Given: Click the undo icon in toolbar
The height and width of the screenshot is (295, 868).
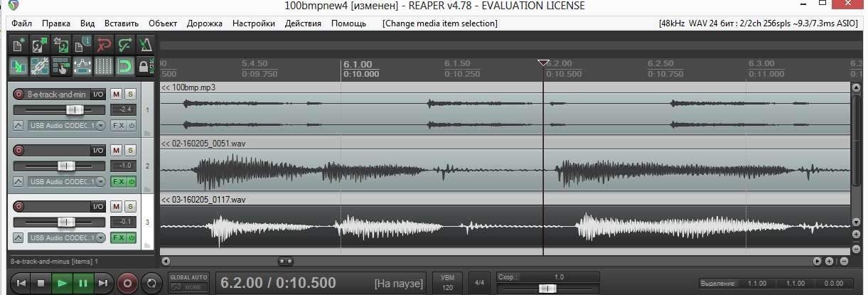Looking at the screenshot, I should click(x=104, y=45).
